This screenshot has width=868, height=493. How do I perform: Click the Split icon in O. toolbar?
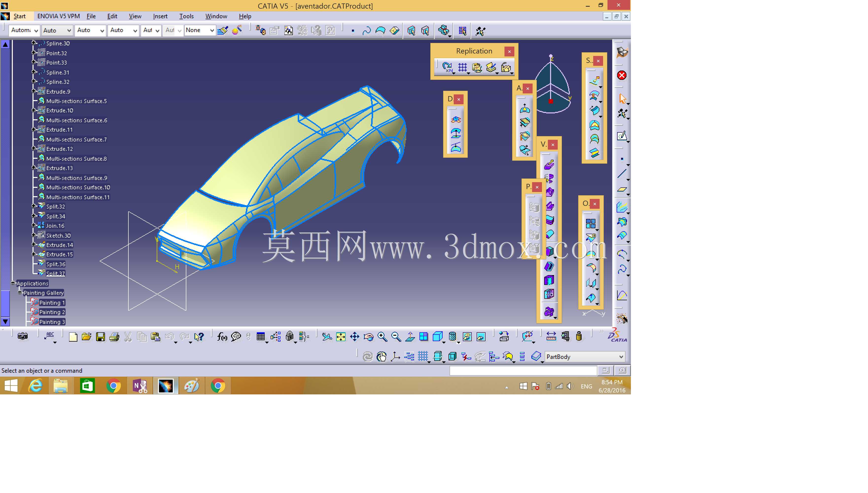pos(591,238)
